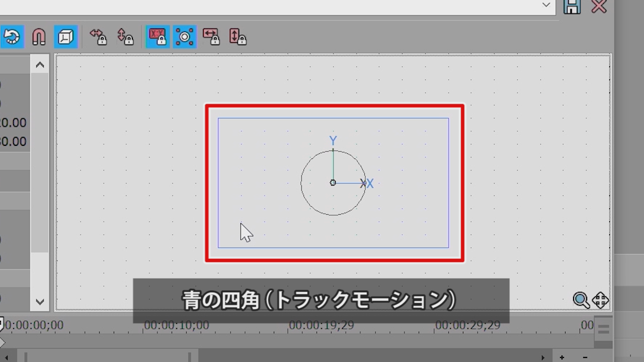Image resolution: width=644 pixels, height=362 pixels.
Task: Click the down arrow of the vertical scrollbar
Action: click(40, 302)
